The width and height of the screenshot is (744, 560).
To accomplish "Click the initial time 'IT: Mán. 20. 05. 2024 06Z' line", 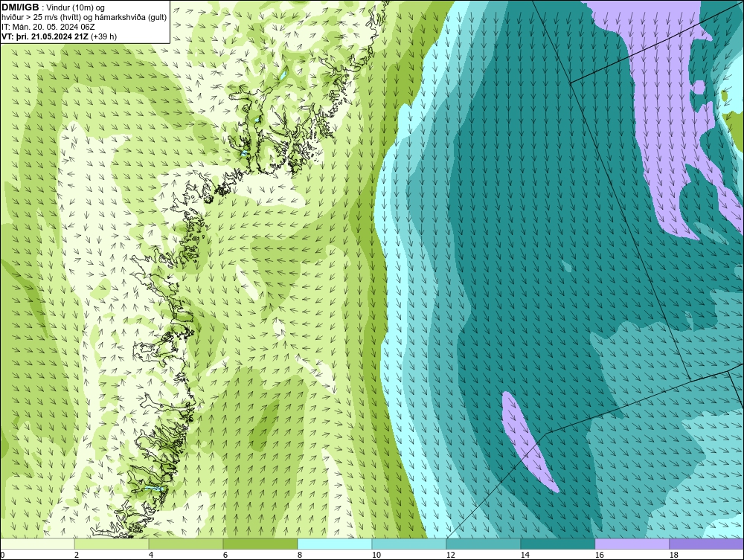I will coord(48,27).
